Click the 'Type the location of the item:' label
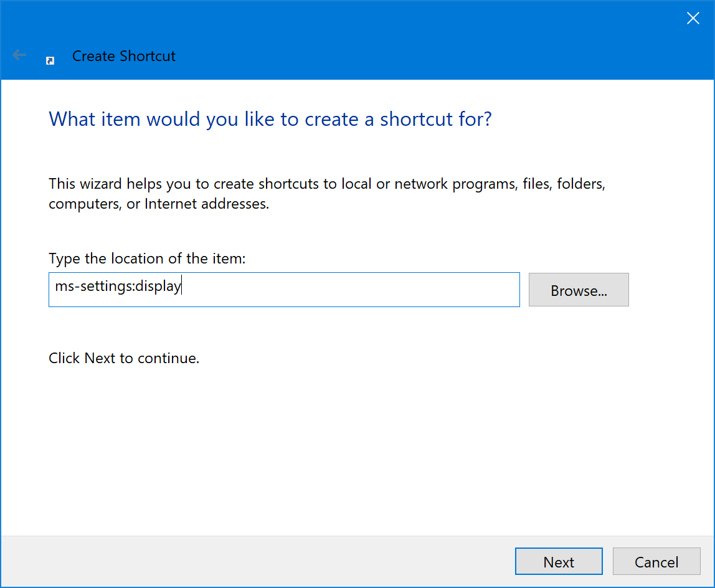 [x=147, y=258]
